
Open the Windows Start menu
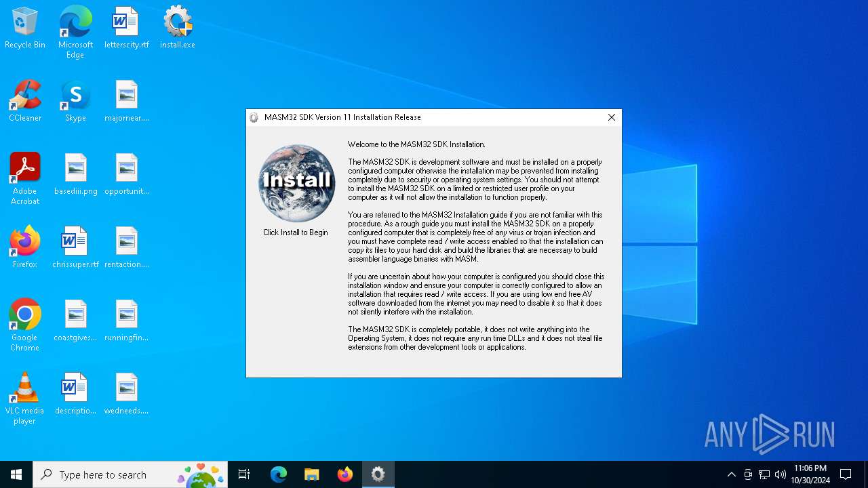coord(16,474)
